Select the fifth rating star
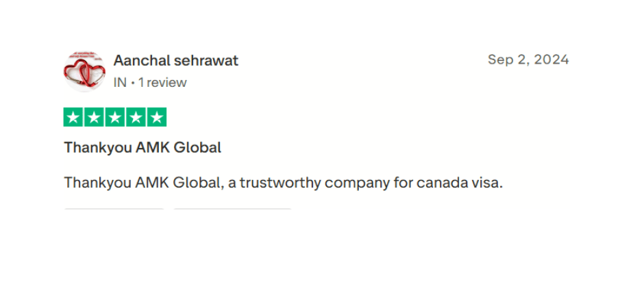 [x=157, y=117]
